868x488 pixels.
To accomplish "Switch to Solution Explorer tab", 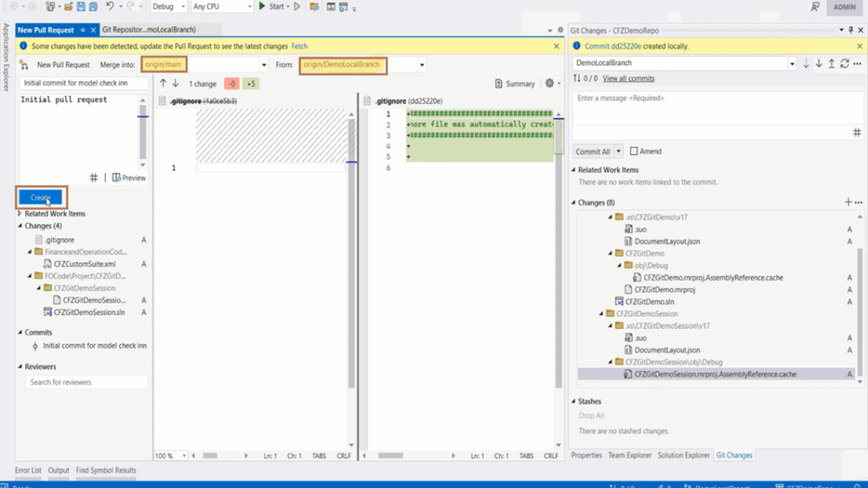I will [683, 455].
